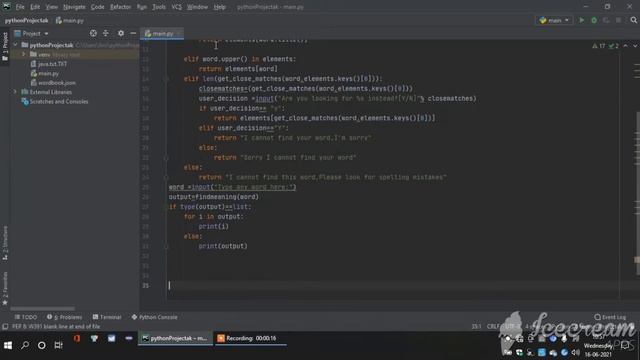The height and width of the screenshot is (360, 640).
Task: Open the Refactor menu
Action: click(120, 7)
